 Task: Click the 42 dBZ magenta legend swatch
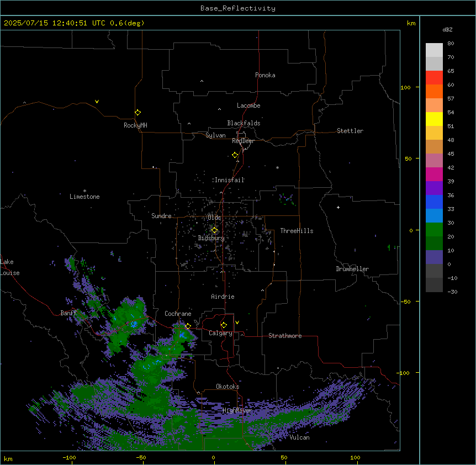(434, 174)
